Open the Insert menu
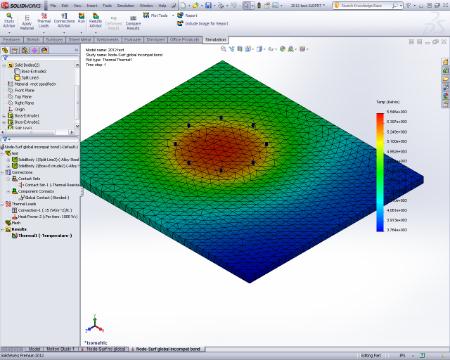This screenshot has width=450, height=360. [92, 6]
